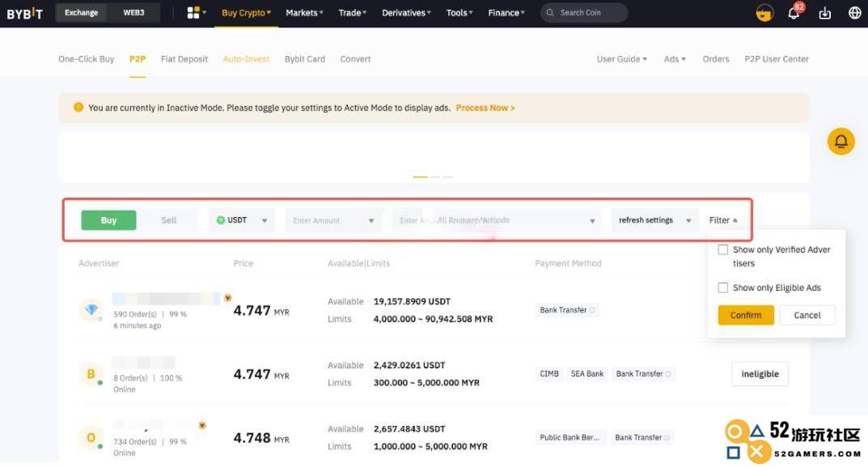The width and height of the screenshot is (868, 468).
Task: Click the 590 Order(s) text
Action: click(135, 314)
